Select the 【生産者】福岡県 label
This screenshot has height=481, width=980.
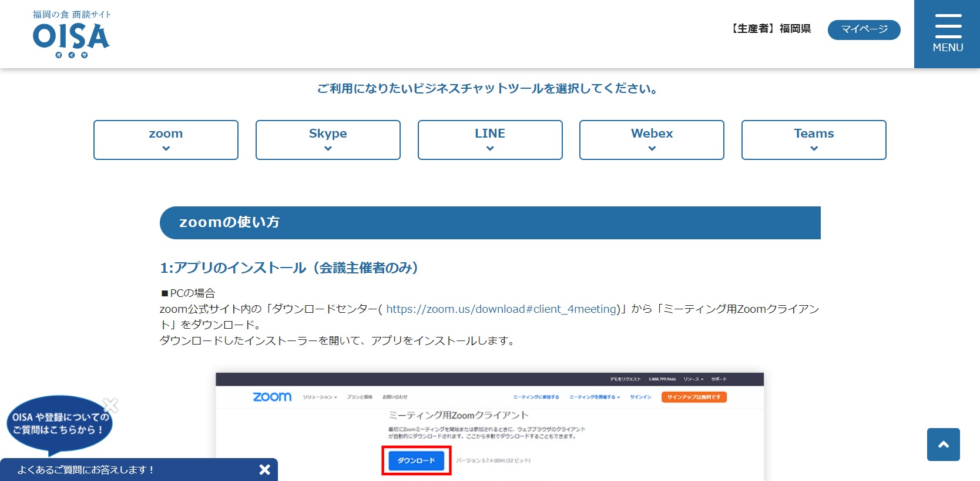coord(770,29)
